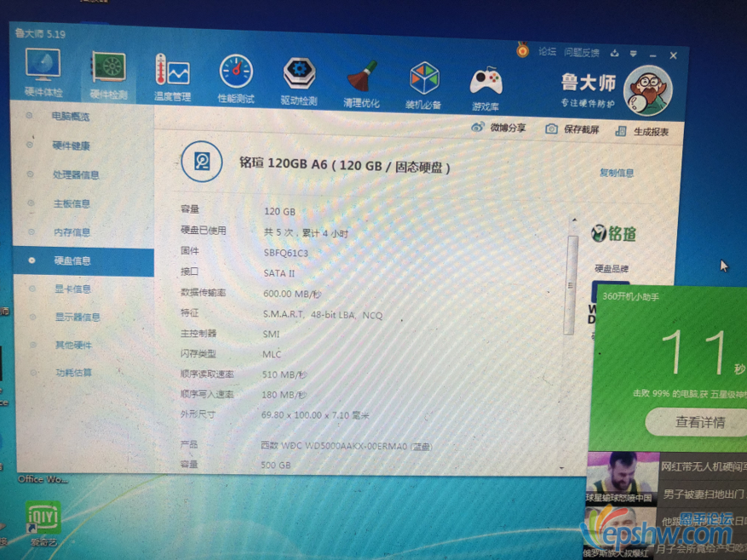Click the 120 GB capacity value
Image resolution: width=747 pixels, height=560 pixels.
point(279,211)
